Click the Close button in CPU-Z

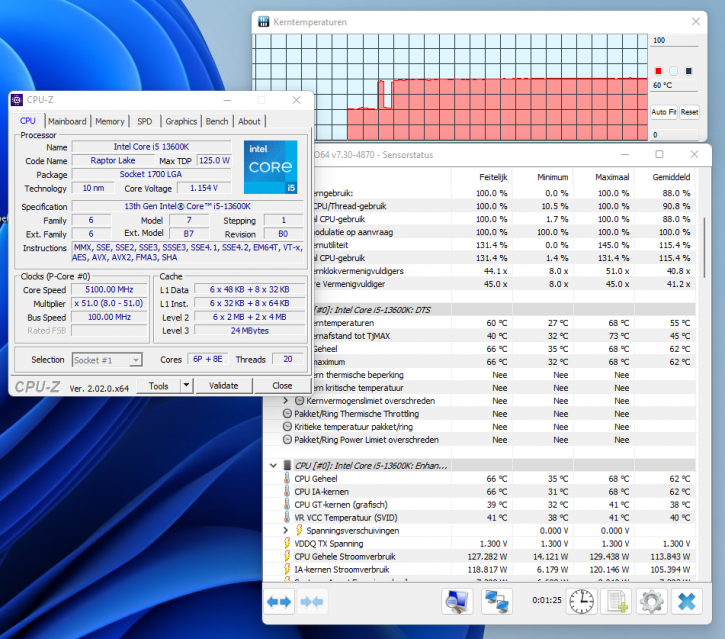pyautogui.click(x=282, y=386)
